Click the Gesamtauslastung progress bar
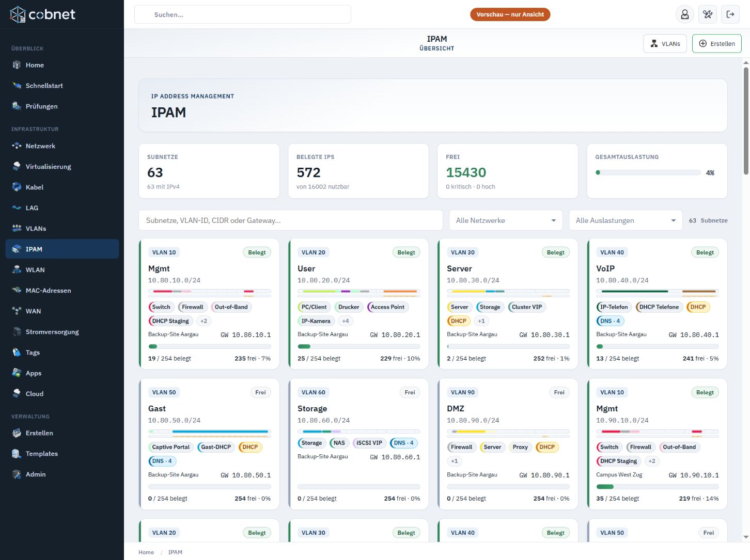750x560 pixels. click(x=648, y=173)
